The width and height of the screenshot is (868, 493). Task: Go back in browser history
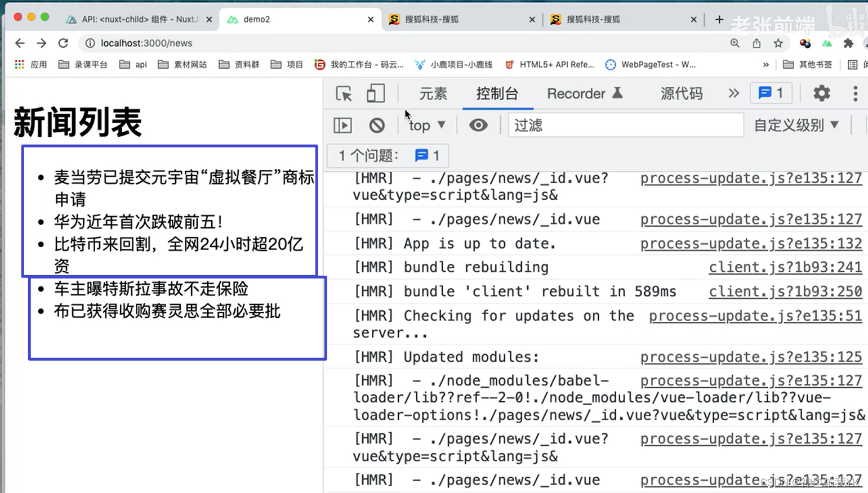[x=20, y=43]
